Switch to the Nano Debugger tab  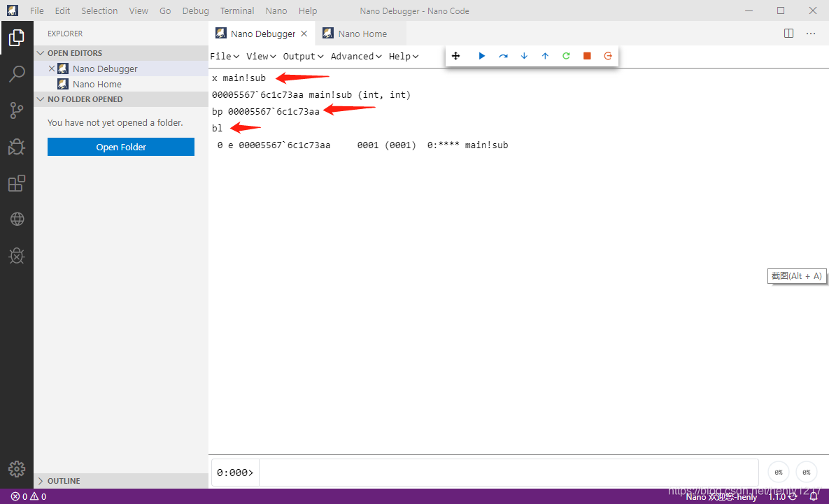[x=262, y=34]
